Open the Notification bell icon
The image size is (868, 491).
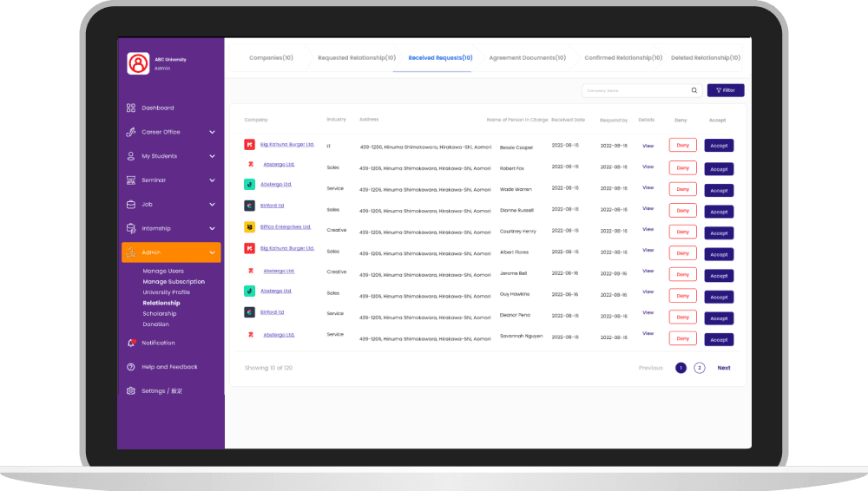point(131,343)
